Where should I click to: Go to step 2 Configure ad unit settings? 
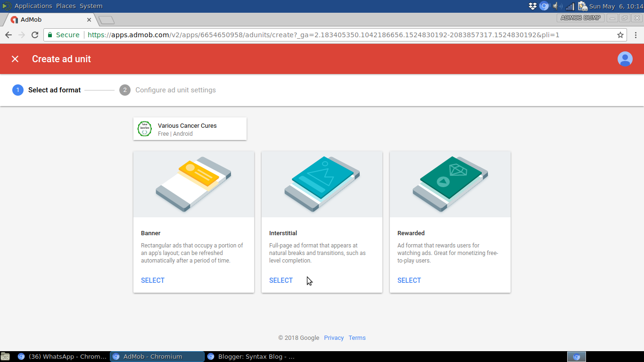(168, 90)
